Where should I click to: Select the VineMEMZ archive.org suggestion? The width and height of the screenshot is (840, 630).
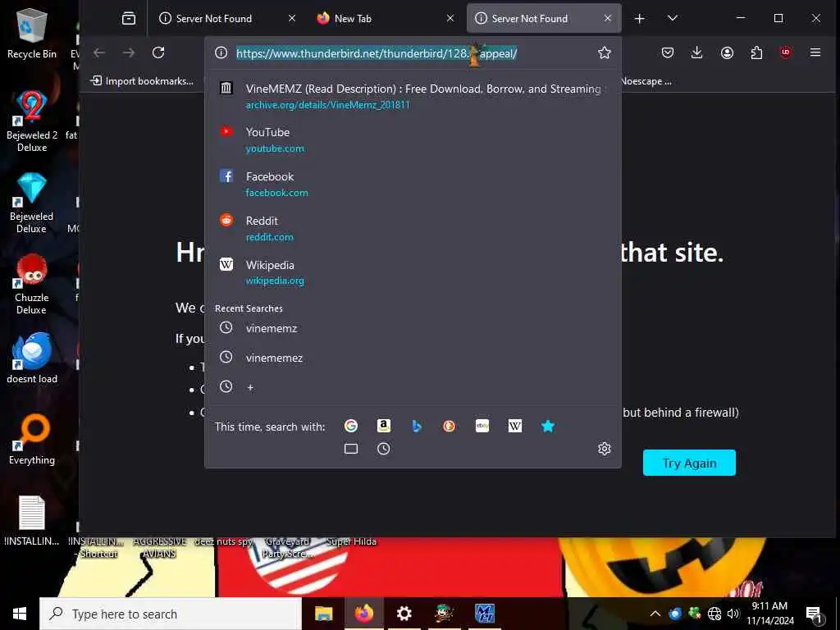point(413,97)
